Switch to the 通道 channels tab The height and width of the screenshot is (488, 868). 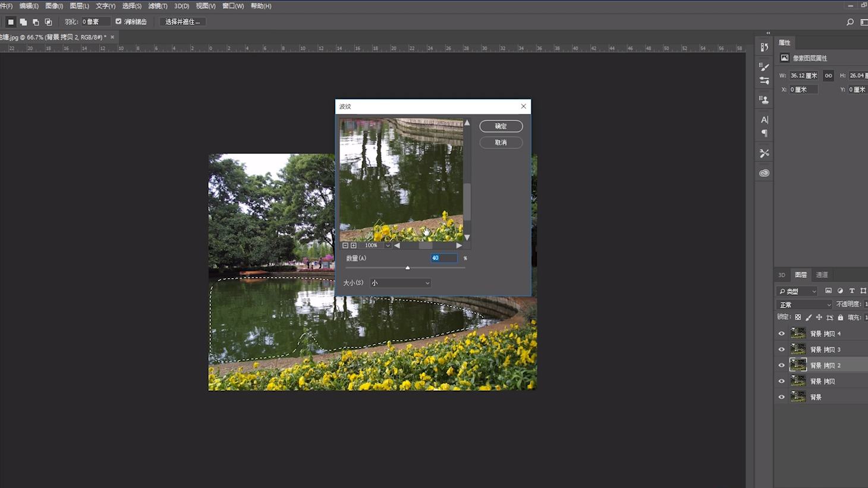coord(822,275)
